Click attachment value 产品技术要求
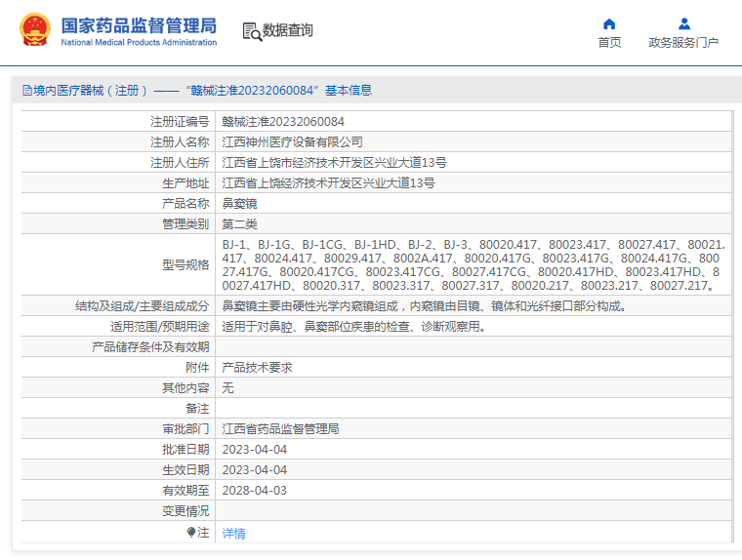Screen dimensions: 742x560 click(257, 368)
